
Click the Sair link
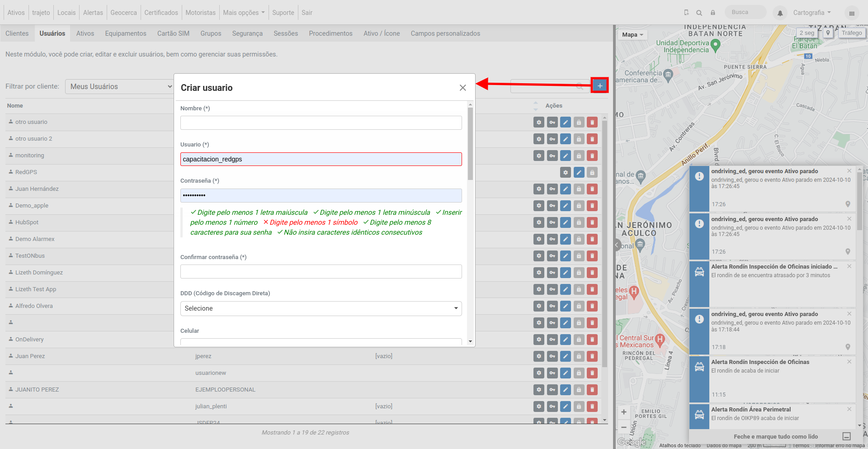point(307,13)
